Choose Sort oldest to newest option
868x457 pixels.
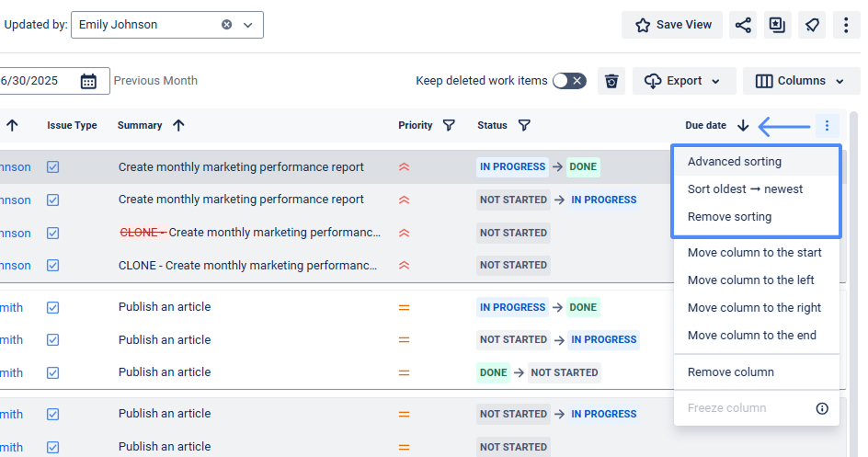click(745, 189)
